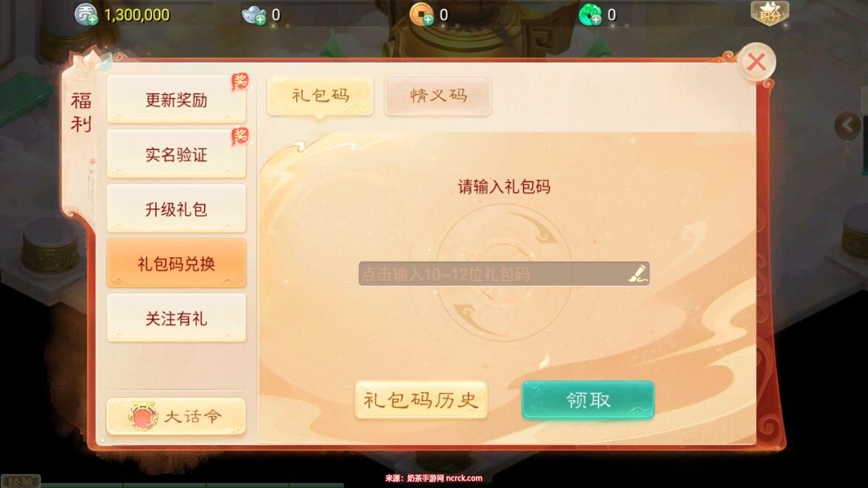Switch to the 礼包码 tab
The width and height of the screenshot is (868, 488).
tap(320, 96)
